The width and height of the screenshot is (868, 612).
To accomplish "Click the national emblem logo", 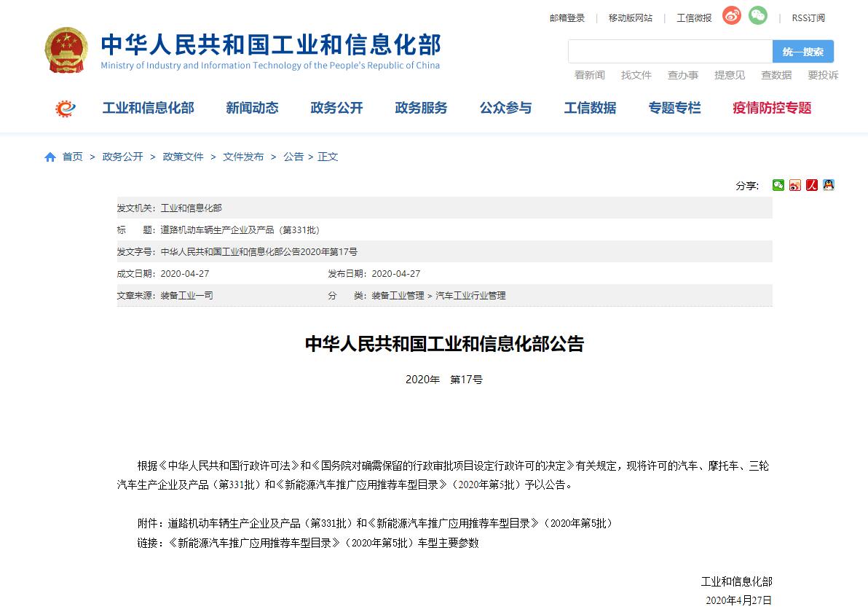I will pos(66,51).
